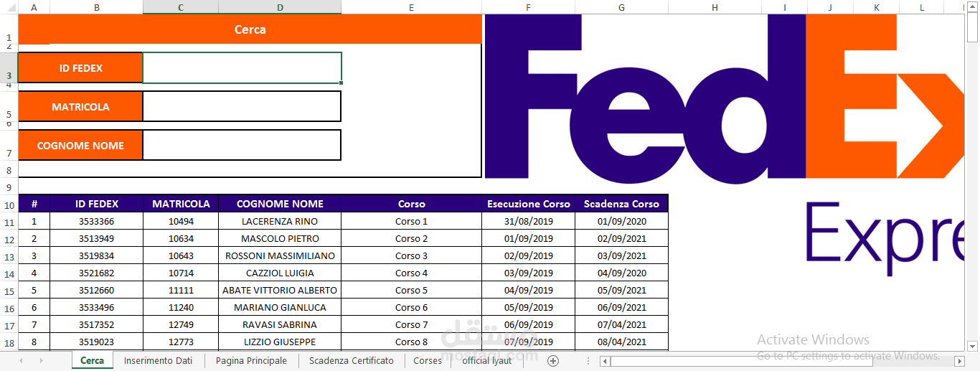Screen dimensions: 980x371
Task: Click the previous sheet navigation arrow
Action: coord(21,360)
